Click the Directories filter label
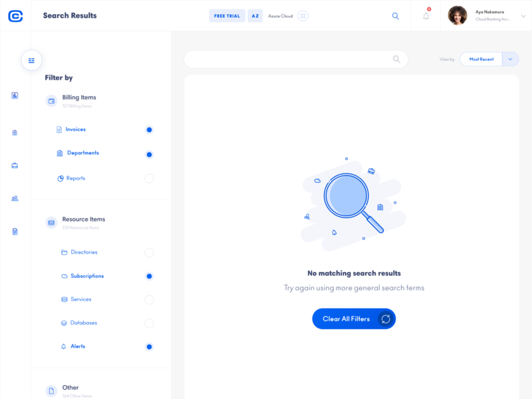The width and height of the screenshot is (532, 399). pyautogui.click(x=84, y=252)
